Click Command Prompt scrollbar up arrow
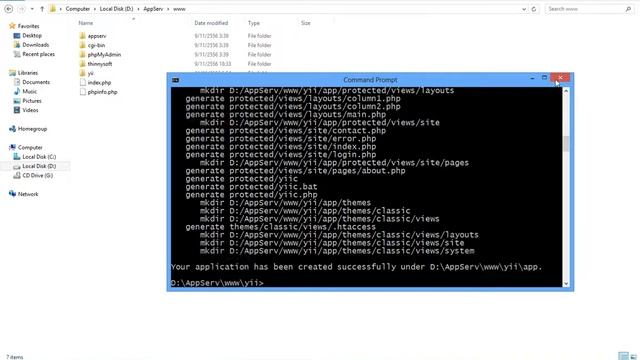Viewport: 640px width, 360px height. point(566,91)
